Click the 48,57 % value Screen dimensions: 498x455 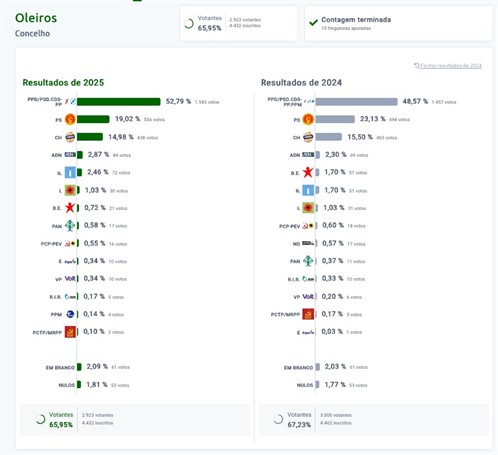pyautogui.click(x=415, y=101)
